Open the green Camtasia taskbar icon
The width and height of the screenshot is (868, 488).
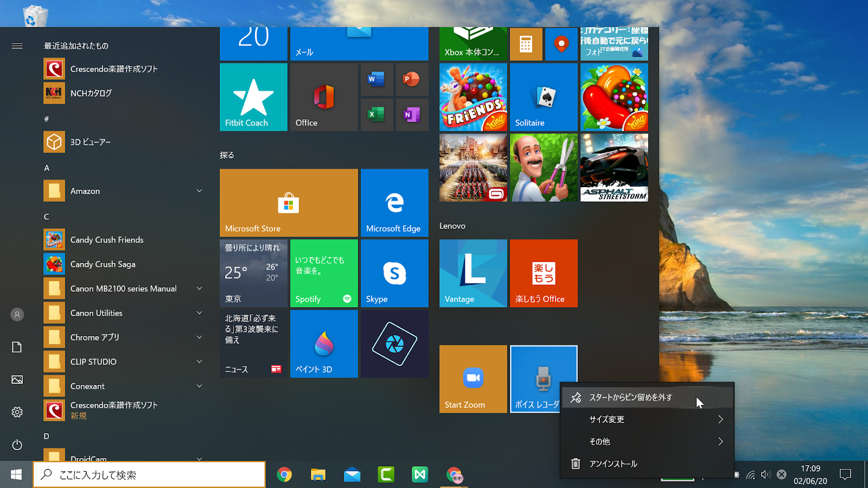386,474
